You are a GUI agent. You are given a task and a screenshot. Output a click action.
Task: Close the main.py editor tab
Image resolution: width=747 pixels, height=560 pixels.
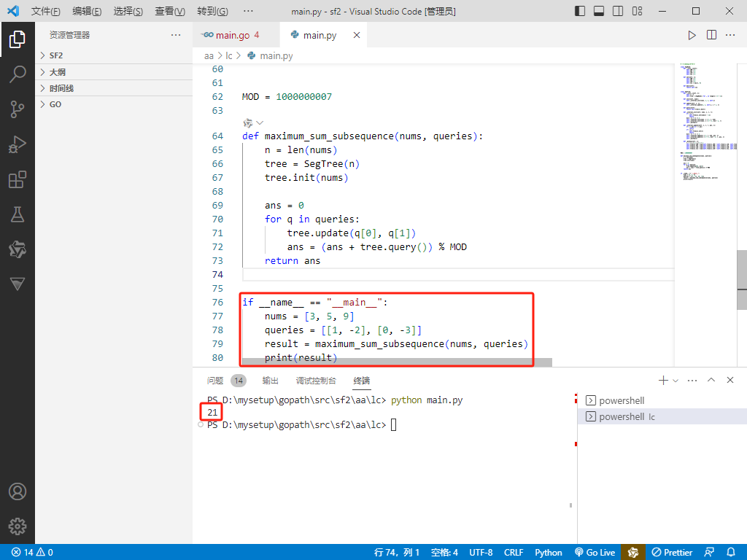pos(356,35)
